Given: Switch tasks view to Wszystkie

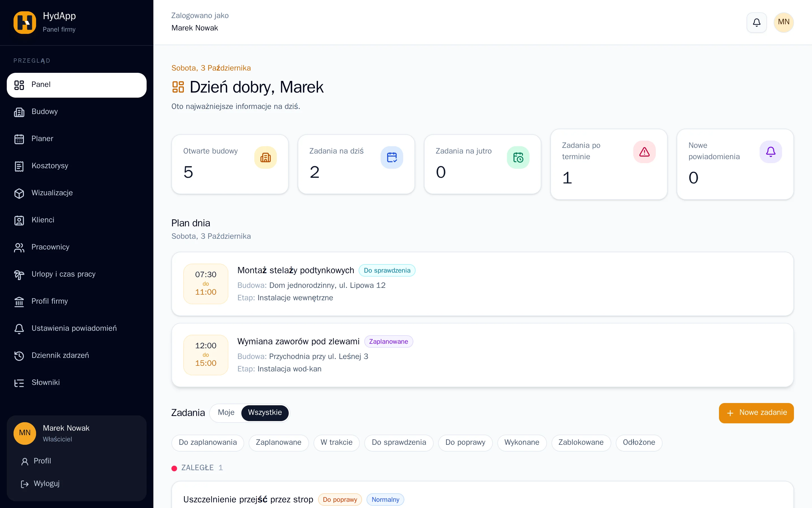Looking at the screenshot, I should [x=265, y=413].
